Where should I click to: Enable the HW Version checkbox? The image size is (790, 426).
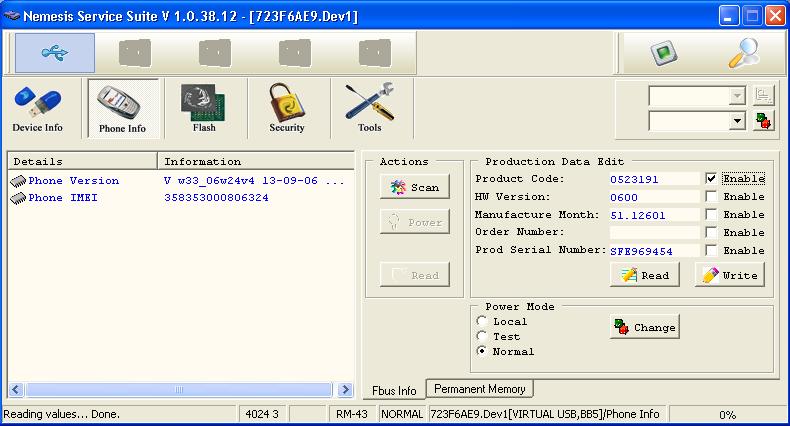(x=711, y=197)
